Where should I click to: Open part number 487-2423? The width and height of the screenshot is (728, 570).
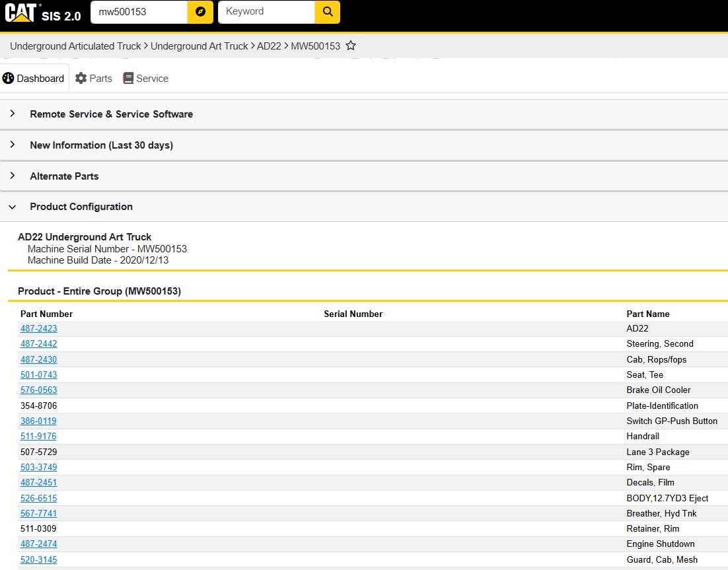pos(38,328)
